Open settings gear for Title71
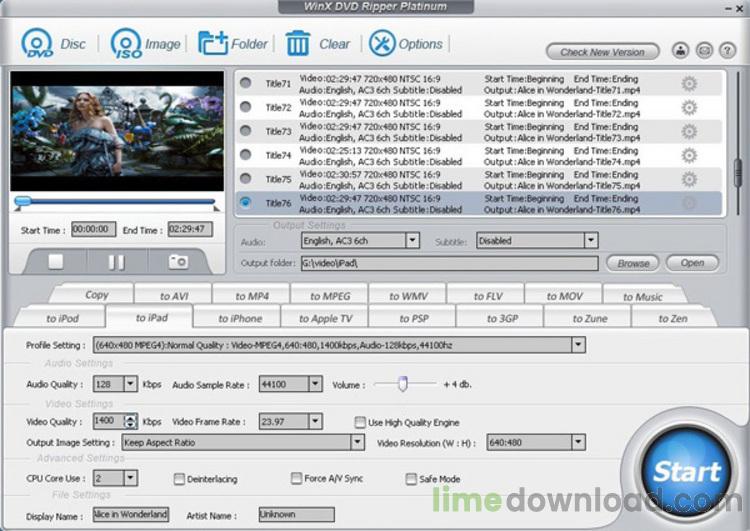750x531 pixels. click(689, 84)
